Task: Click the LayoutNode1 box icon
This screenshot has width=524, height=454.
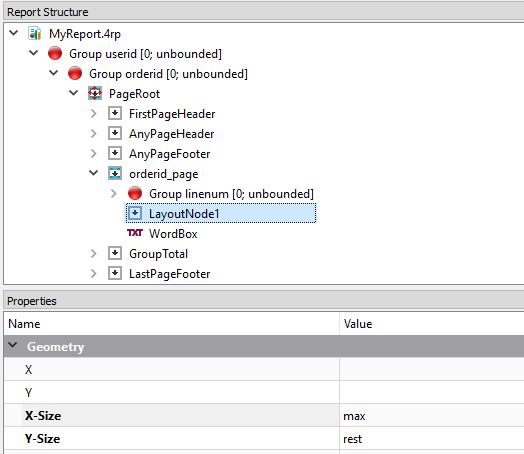Action: coord(135,213)
